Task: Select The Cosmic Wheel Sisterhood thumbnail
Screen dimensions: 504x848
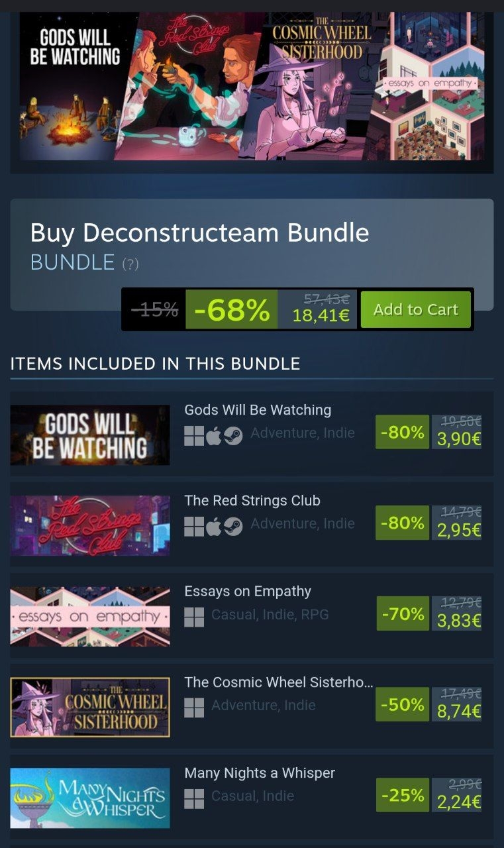Action: pos(90,708)
